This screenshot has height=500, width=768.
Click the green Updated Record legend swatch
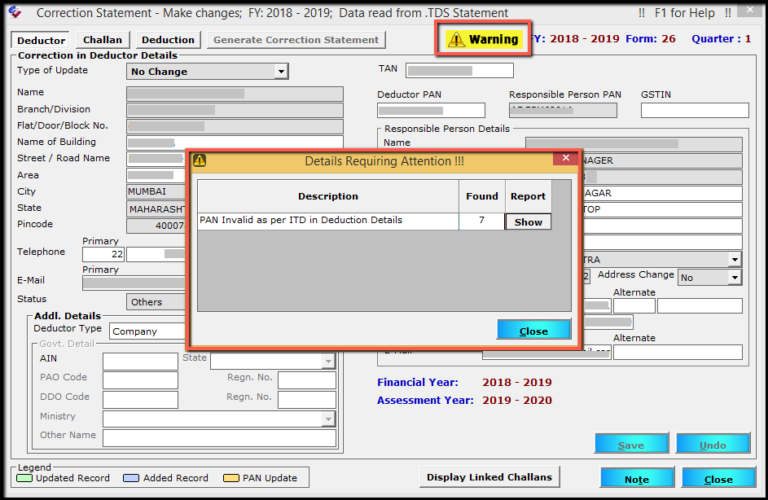25,479
